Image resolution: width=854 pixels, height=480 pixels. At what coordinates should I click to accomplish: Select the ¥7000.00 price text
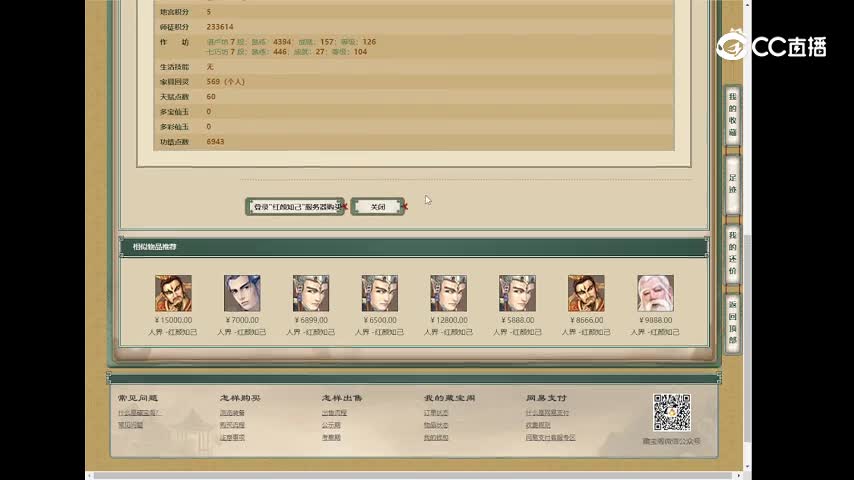242,320
